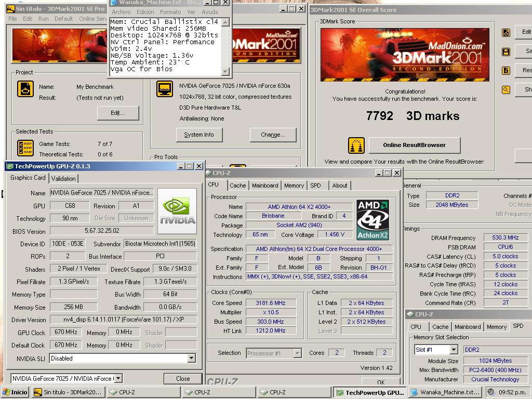532x399 pixels.
Task: Click Notepad scrollbar up arrow
Action: pyautogui.click(x=225, y=22)
